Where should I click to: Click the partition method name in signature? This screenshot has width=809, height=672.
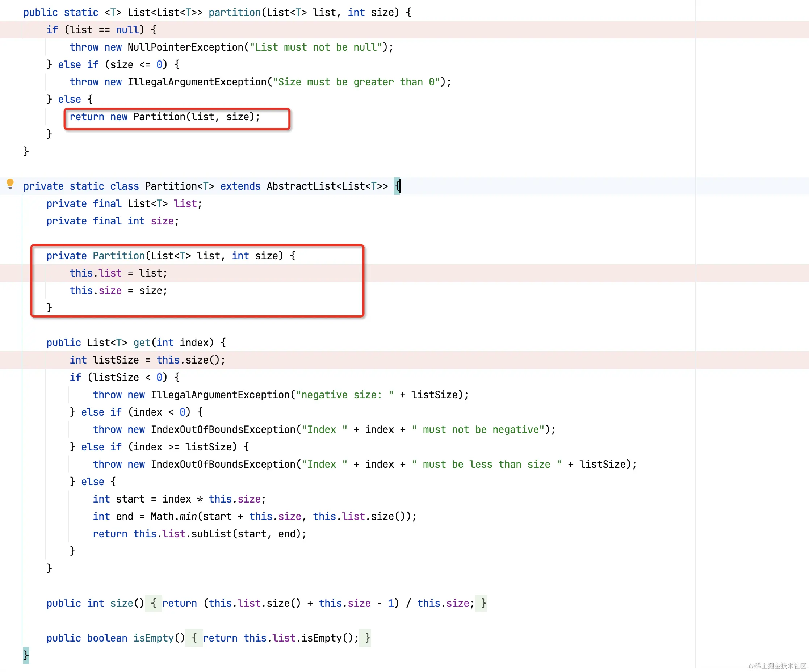(234, 13)
